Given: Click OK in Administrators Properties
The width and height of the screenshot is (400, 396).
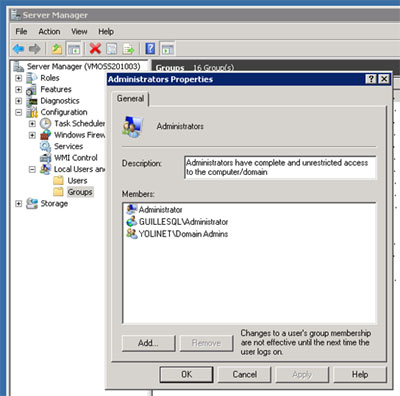Looking at the screenshot, I should [x=186, y=374].
